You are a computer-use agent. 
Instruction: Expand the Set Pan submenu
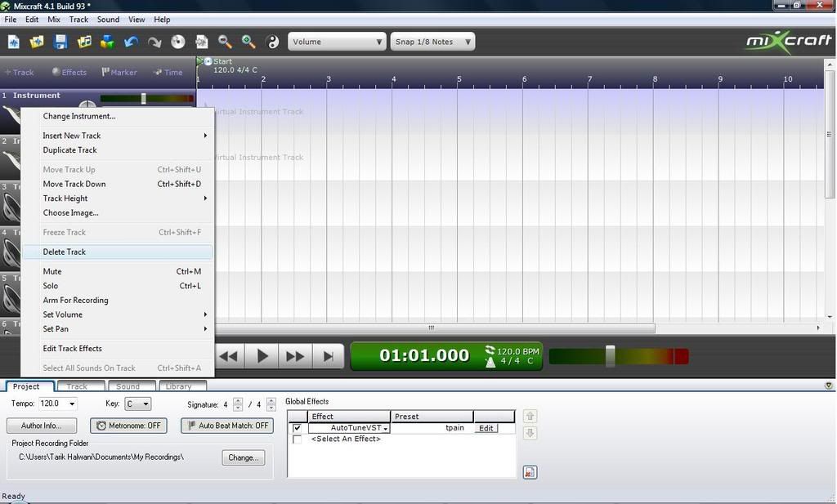[117, 329]
